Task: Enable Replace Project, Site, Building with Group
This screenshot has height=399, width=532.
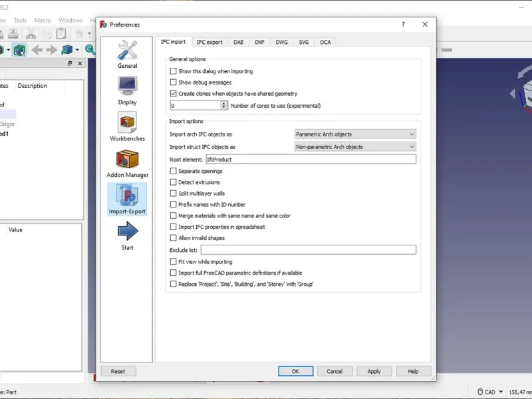Action: (x=173, y=285)
